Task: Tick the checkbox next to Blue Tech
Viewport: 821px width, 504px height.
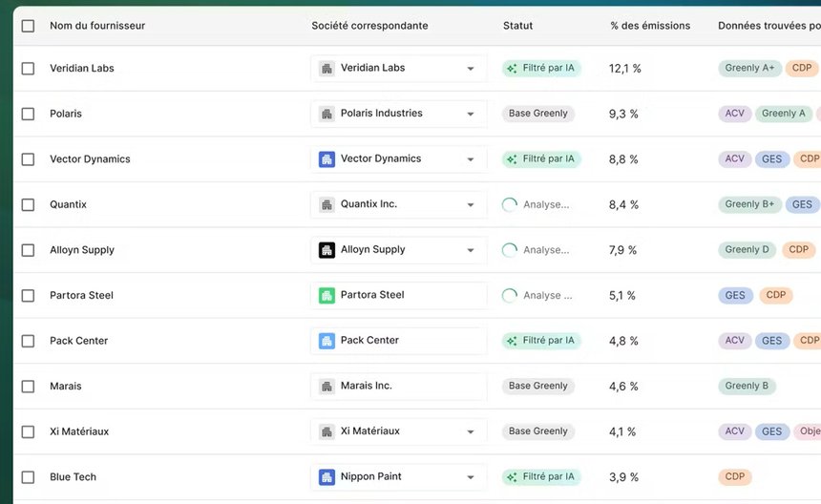Action: (x=28, y=477)
